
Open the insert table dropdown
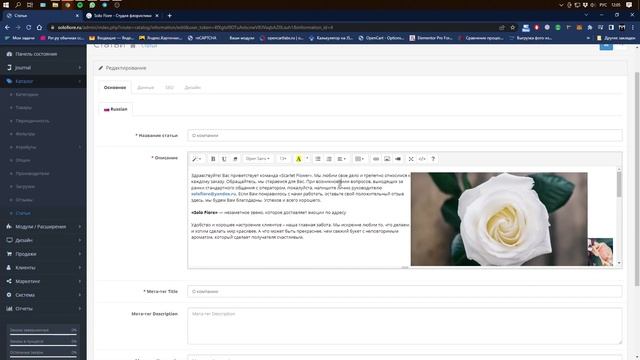tap(359, 159)
